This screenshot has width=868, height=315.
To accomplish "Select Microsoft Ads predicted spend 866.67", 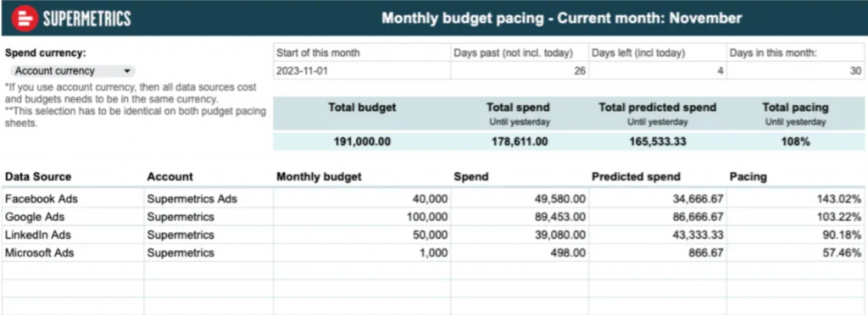I will pyautogui.click(x=658, y=252).
